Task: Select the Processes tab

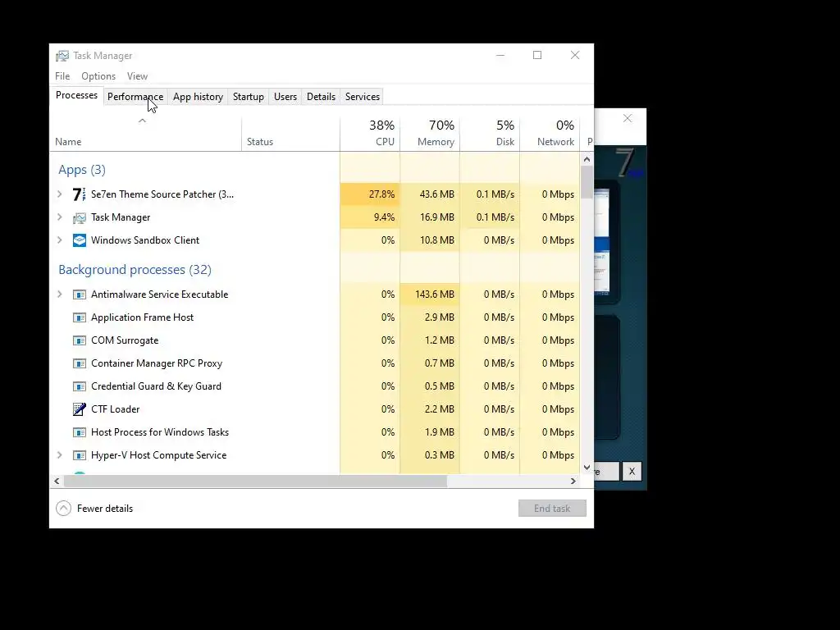Action: tap(76, 95)
